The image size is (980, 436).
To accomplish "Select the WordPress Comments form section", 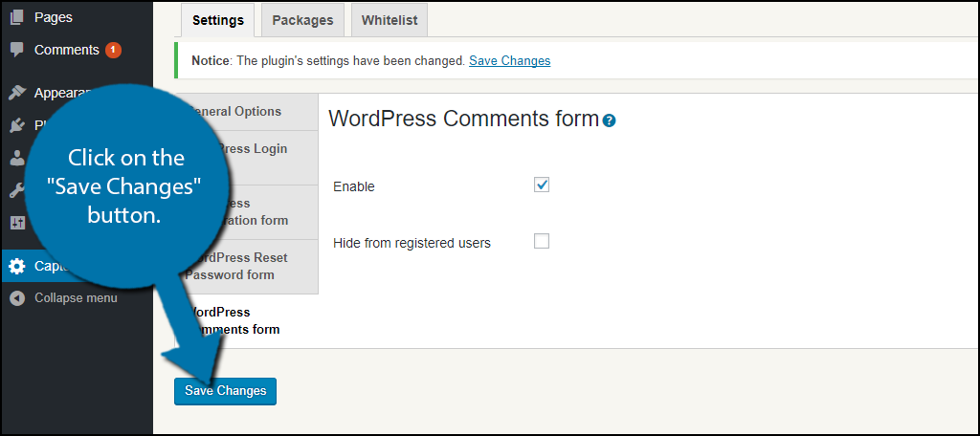I will (x=248, y=321).
